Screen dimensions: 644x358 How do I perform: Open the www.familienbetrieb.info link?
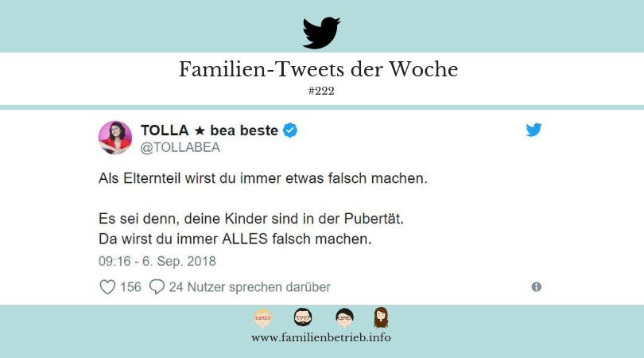coord(321,338)
